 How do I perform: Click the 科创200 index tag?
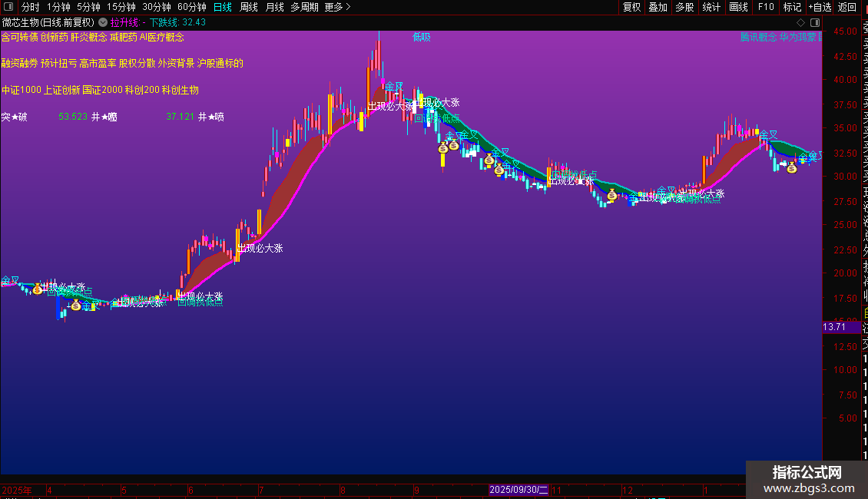[142, 90]
